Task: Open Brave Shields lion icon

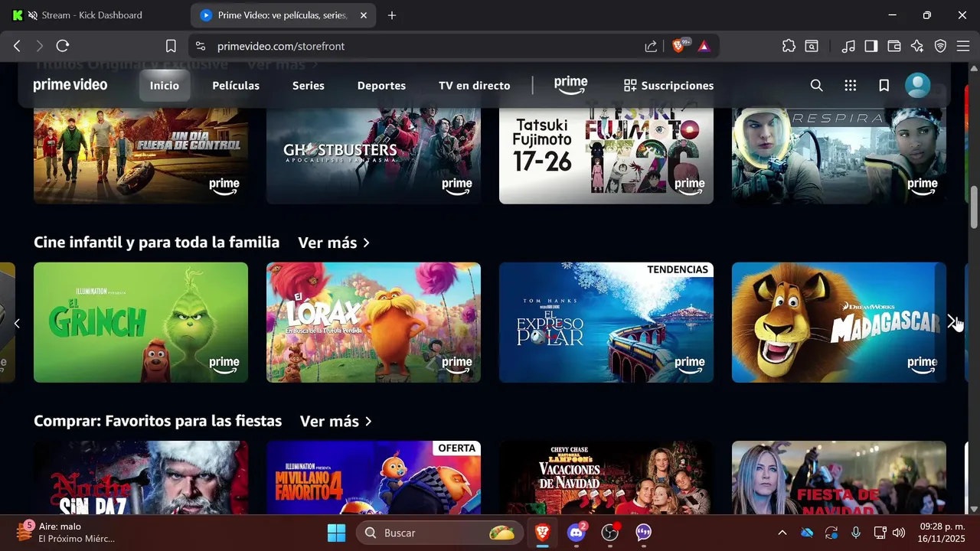Action: (x=678, y=46)
